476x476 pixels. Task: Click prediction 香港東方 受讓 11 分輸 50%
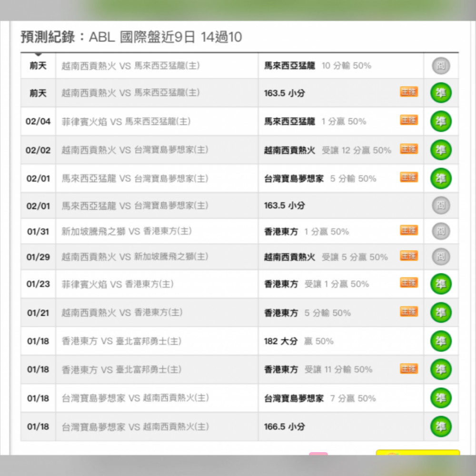[x=318, y=369]
